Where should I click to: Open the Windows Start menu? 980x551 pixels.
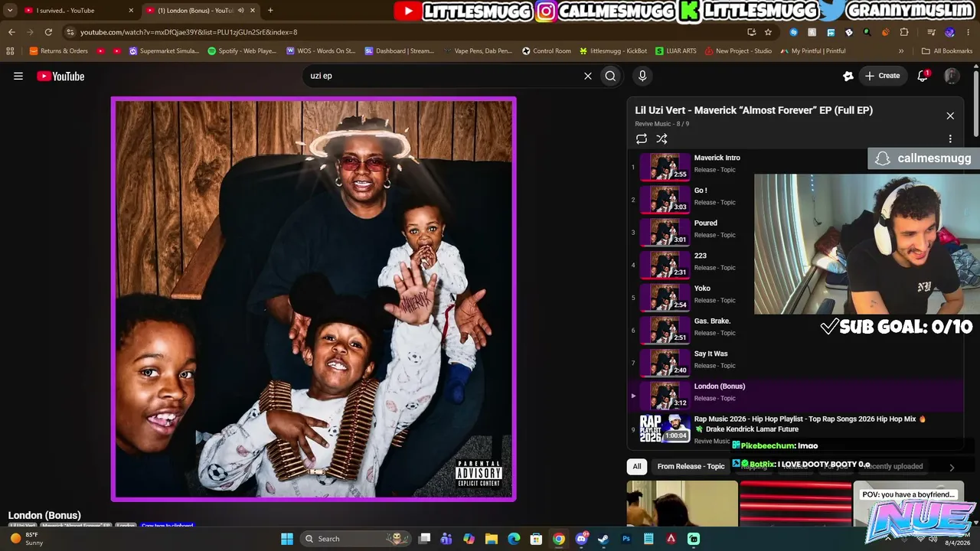point(287,539)
